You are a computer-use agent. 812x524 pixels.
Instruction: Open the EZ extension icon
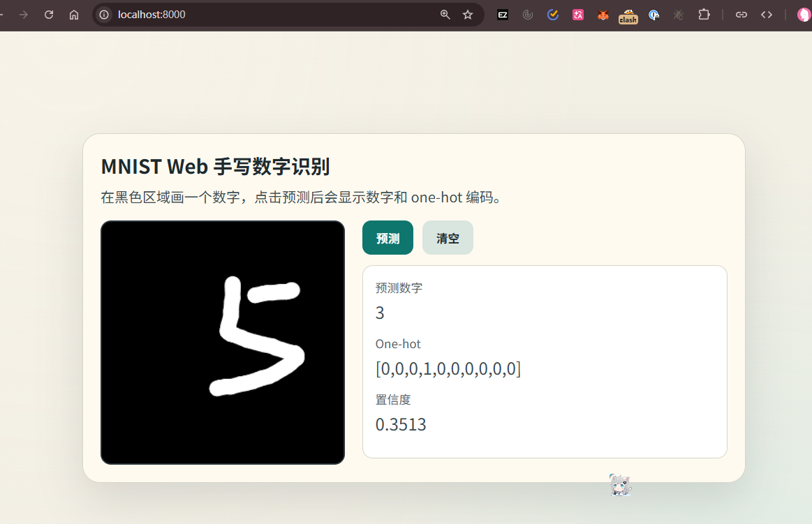(503, 15)
